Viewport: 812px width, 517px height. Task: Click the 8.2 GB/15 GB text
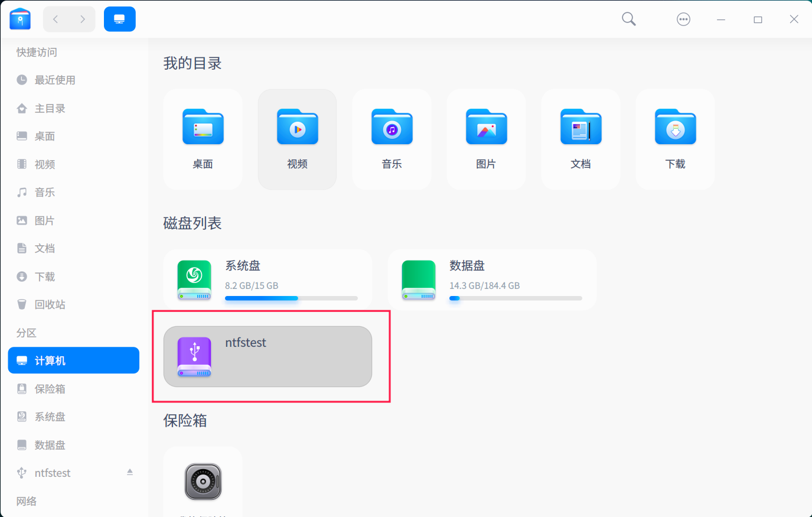(x=252, y=285)
